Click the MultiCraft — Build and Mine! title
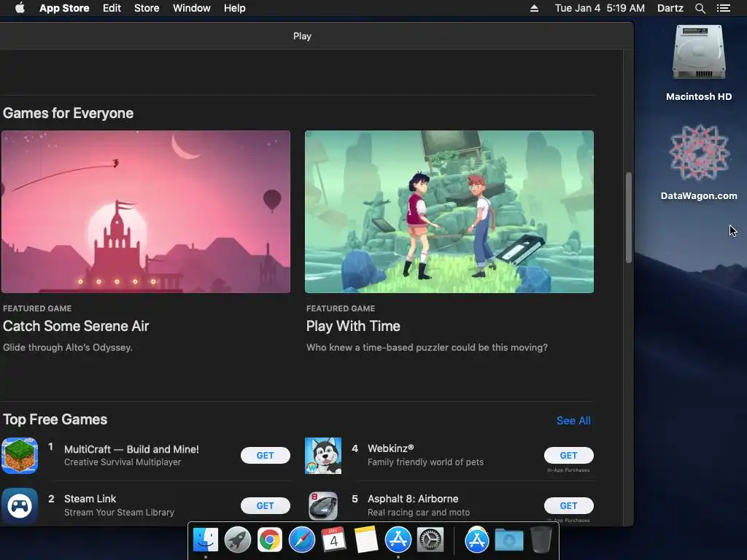The width and height of the screenshot is (747, 560). [131, 449]
